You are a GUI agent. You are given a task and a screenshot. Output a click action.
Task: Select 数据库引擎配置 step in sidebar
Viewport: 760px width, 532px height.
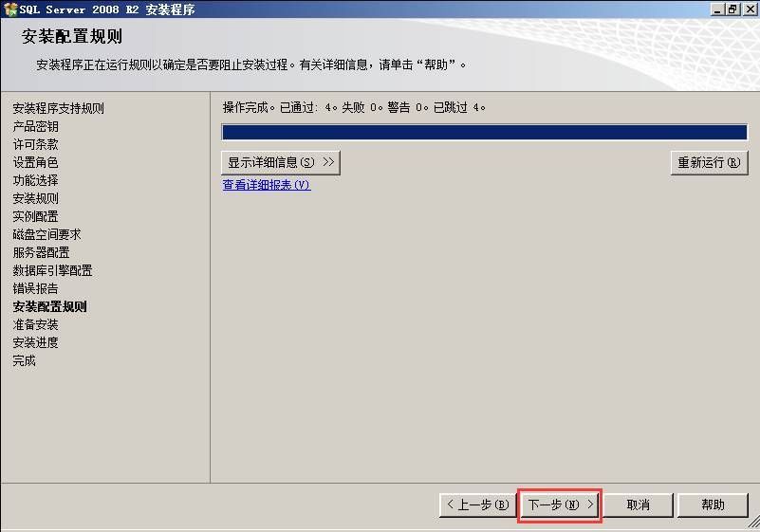[x=52, y=270]
